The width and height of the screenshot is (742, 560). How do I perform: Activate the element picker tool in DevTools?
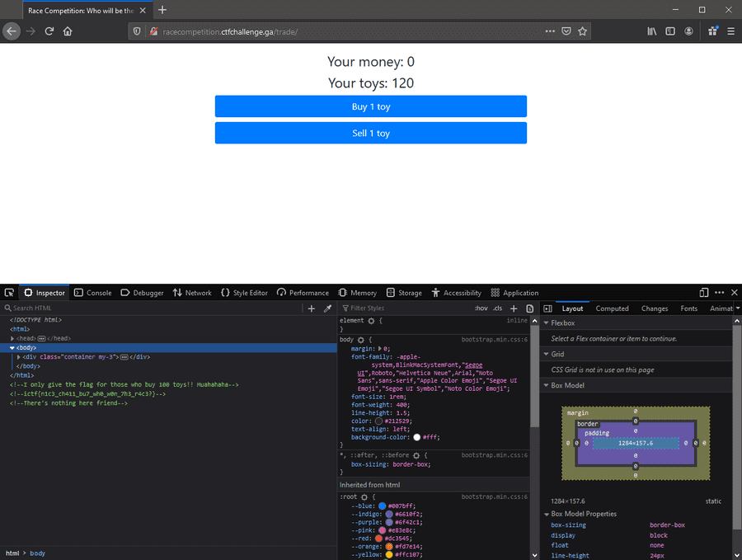pos(9,293)
